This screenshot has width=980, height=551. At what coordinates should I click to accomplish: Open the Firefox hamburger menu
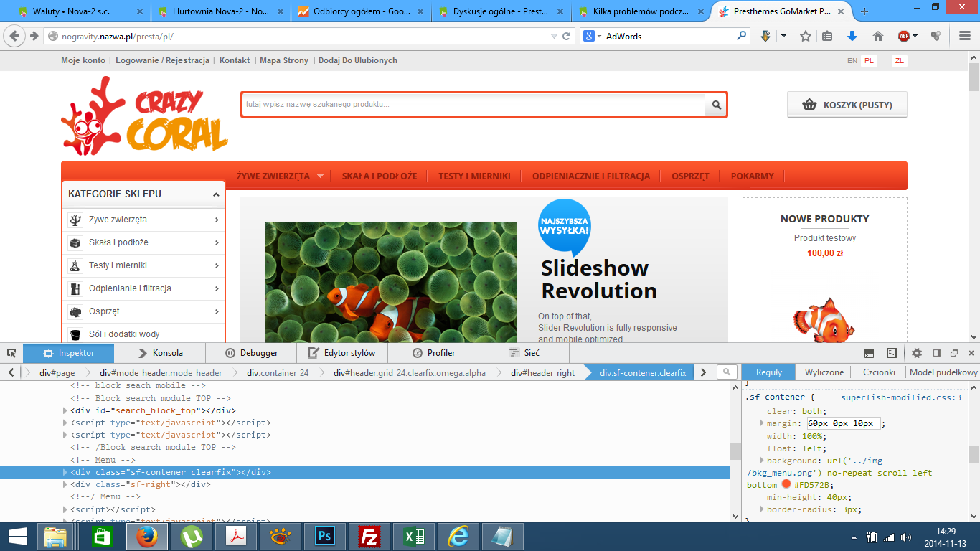(965, 36)
